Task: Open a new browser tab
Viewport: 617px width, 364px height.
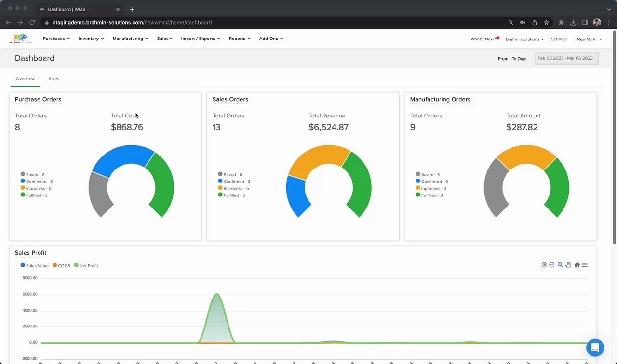Action: (x=132, y=9)
